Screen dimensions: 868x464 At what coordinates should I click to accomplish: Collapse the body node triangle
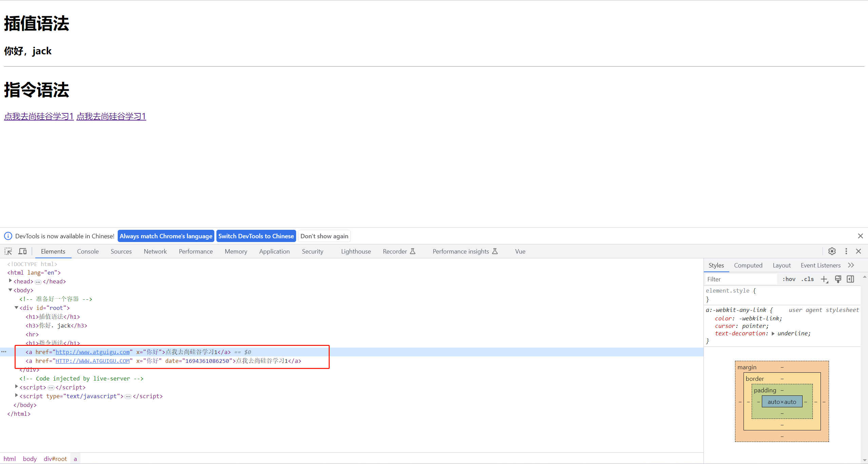coord(11,290)
